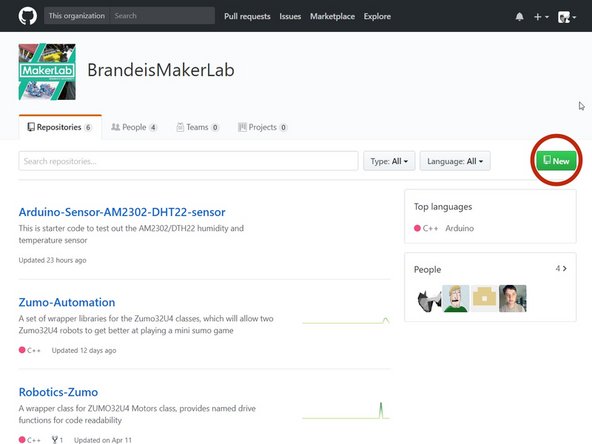This screenshot has height=444, width=592.
Task: Open the fourth member avatar with photo
Action: pyautogui.click(x=512, y=299)
